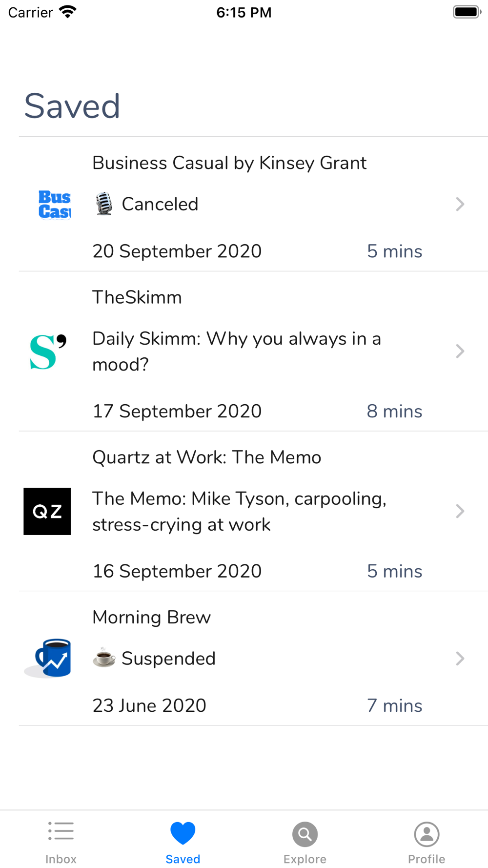488x868 pixels.
Task: Tap the Quartz QZ black logo
Action: point(47,511)
